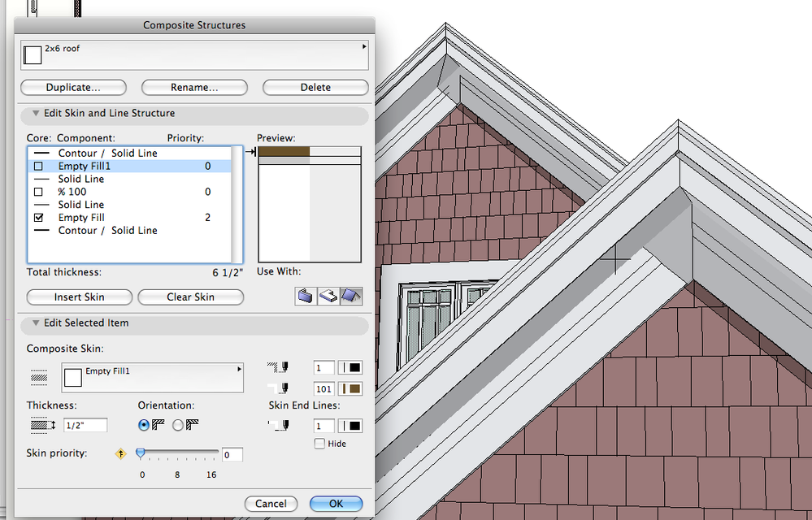Image resolution: width=812 pixels, height=520 pixels.
Task: Uncheck core checkbox for Empty Fill skin
Action: click(38, 218)
